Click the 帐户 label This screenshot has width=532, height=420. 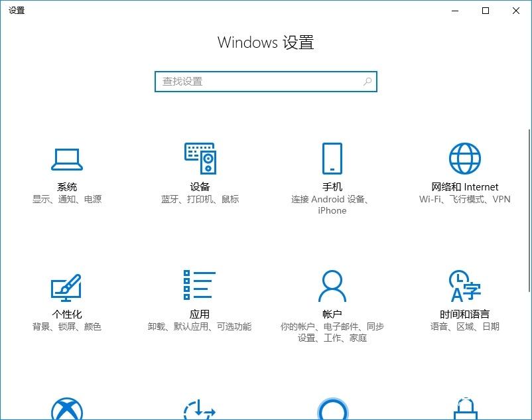tap(332, 314)
